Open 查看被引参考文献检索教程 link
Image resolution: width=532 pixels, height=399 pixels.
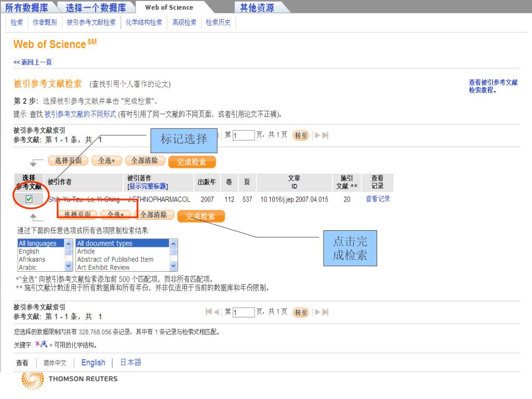pyautogui.click(x=493, y=86)
